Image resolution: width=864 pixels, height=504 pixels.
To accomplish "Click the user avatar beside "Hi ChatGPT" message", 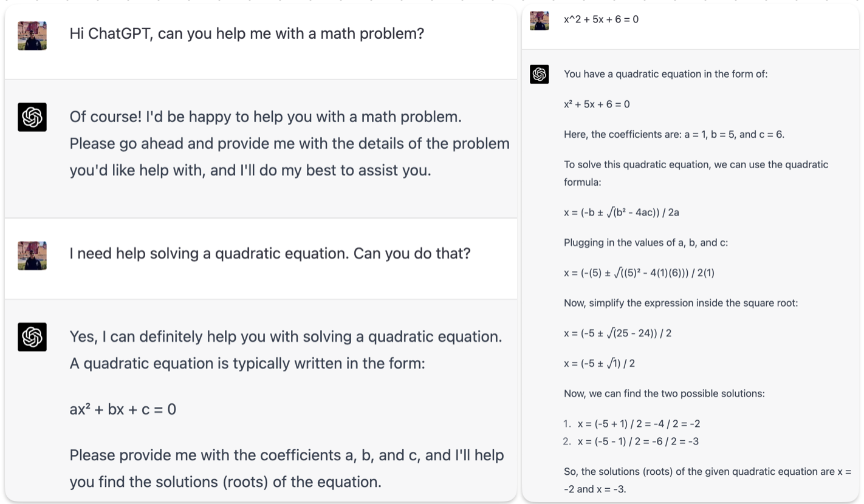I will (32, 36).
